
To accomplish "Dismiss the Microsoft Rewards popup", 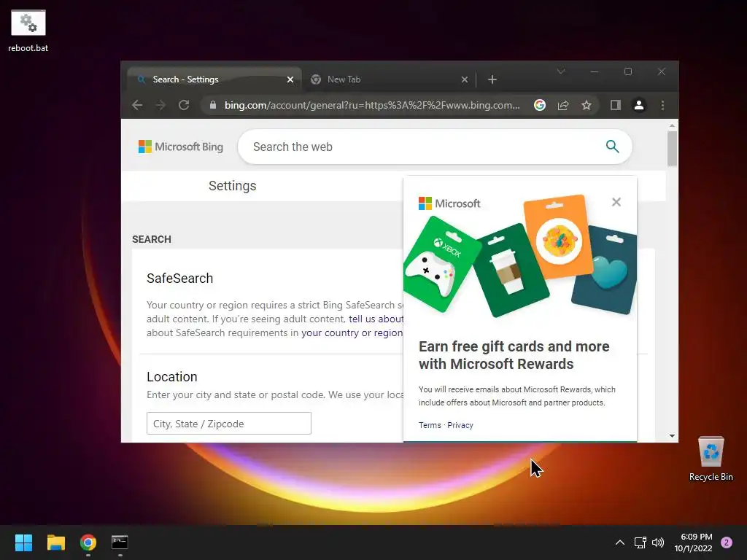I will (616, 203).
